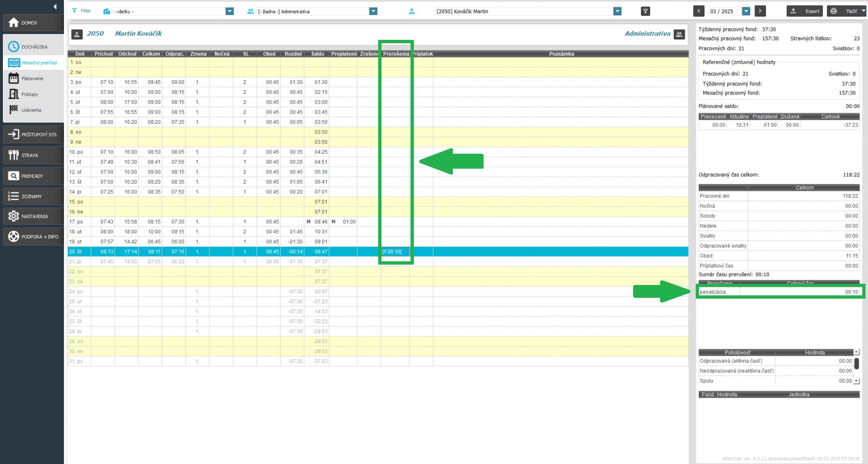Collapse the left sidebar with arrow

pos(55,6)
